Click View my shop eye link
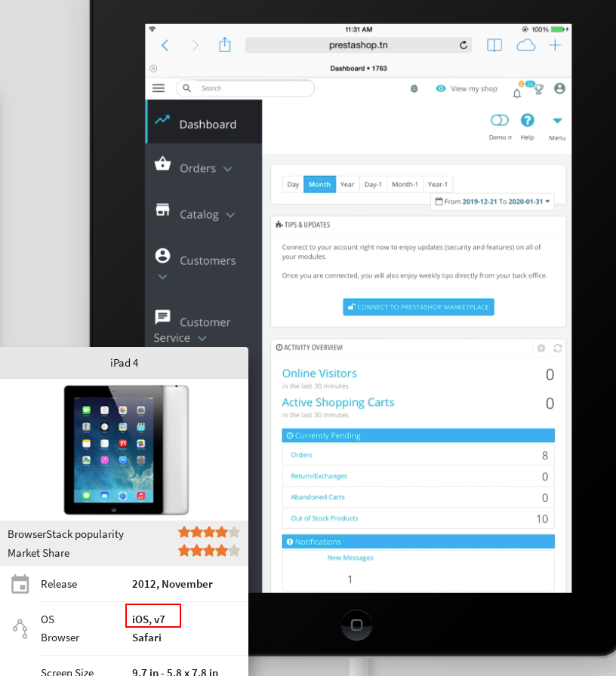The width and height of the screenshot is (616, 676). (467, 88)
